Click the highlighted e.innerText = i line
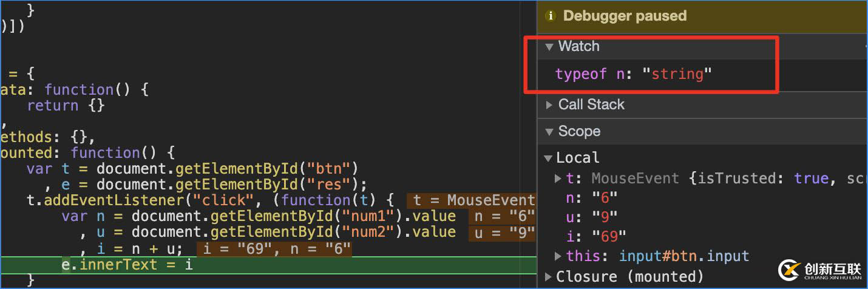The height and width of the screenshot is (289, 868). [x=127, y=265]
